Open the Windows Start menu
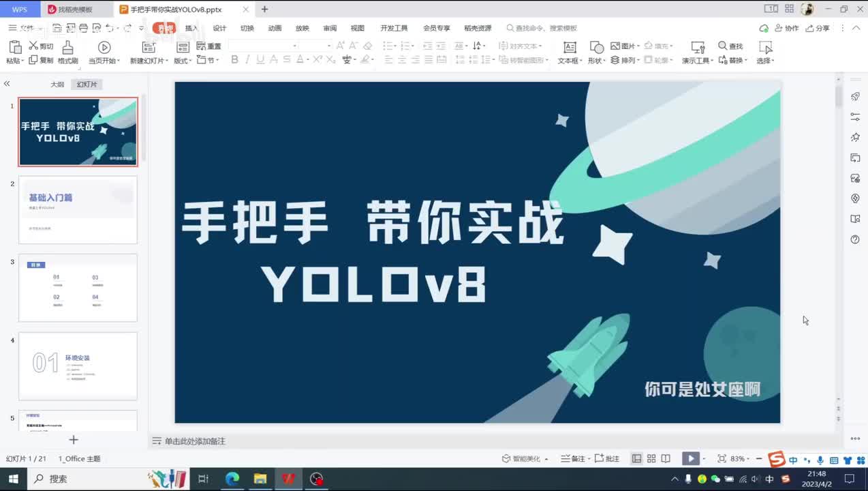 point(13,479)
